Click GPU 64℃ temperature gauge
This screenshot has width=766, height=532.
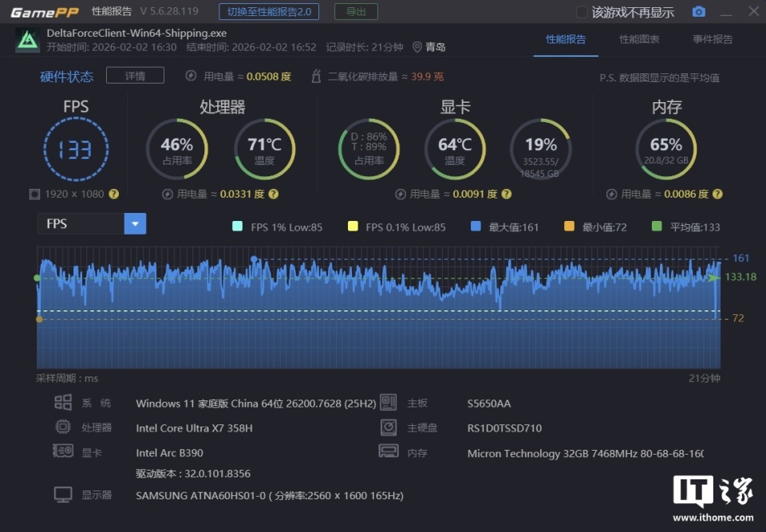(454, 149)
